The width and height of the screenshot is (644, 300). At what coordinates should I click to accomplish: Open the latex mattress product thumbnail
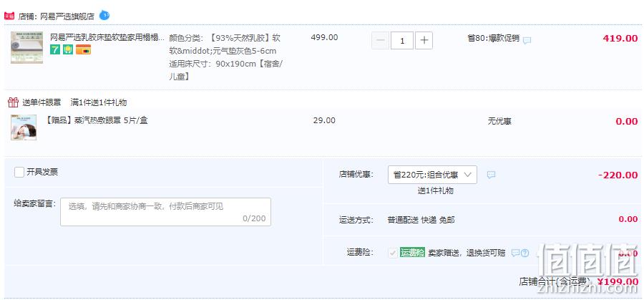coord(26,47)
